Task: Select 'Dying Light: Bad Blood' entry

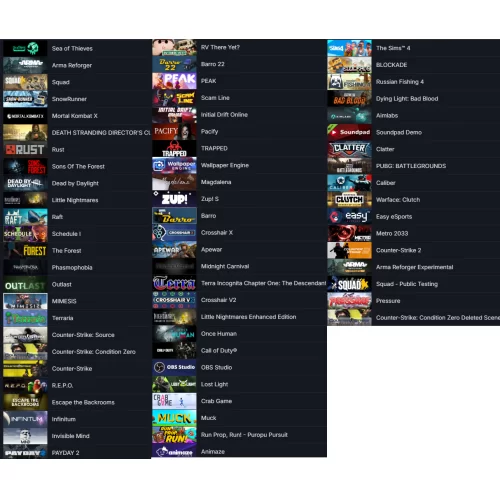Action: [x=407, y=99]
